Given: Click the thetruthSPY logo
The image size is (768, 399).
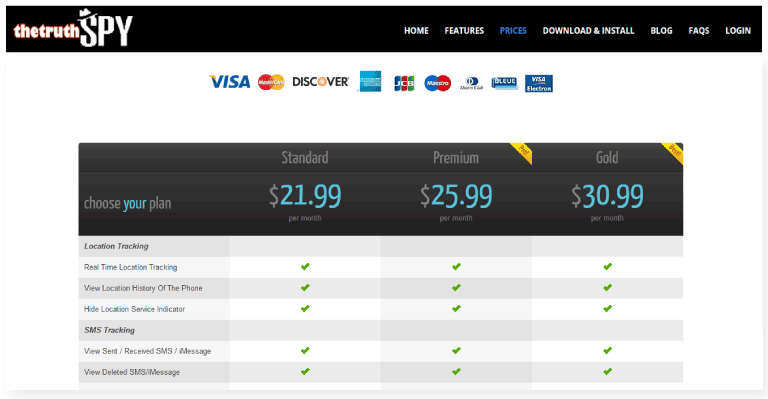Looking at the screenshot, I should click(73, 28).
